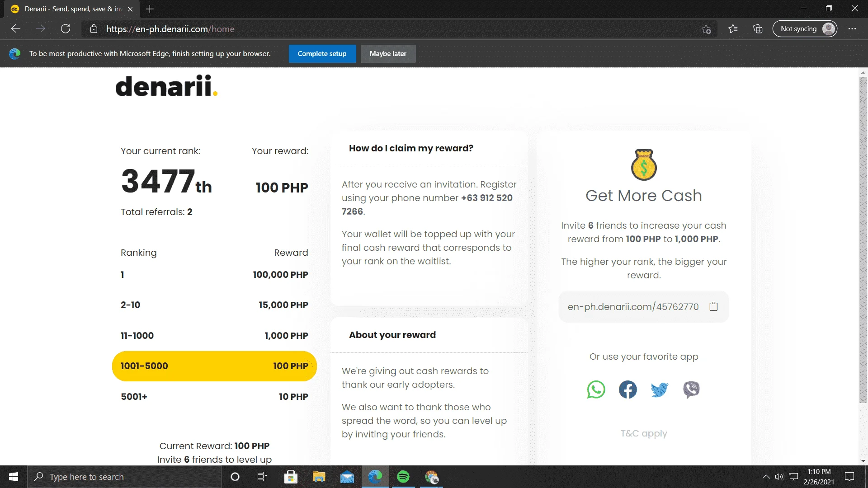Image resolution: width=868 pixels, height=488 pixels.
Task: Click the Not syncing profile button
Action: [805, 29]
